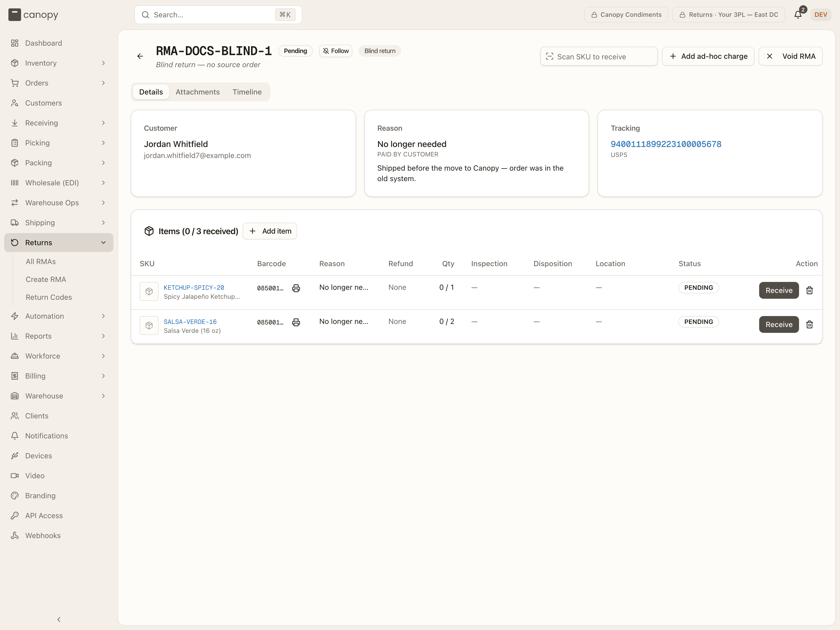Screen dimensions: 840x630
Task: Focus the Scan SKU to receive field
Action: [x=599, y=56]
